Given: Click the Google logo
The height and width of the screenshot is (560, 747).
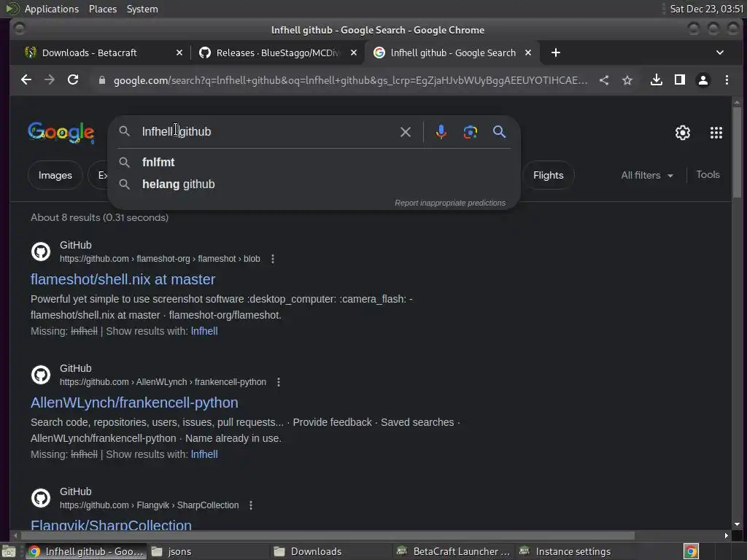Looking at the screenshot, I should 61,133.
